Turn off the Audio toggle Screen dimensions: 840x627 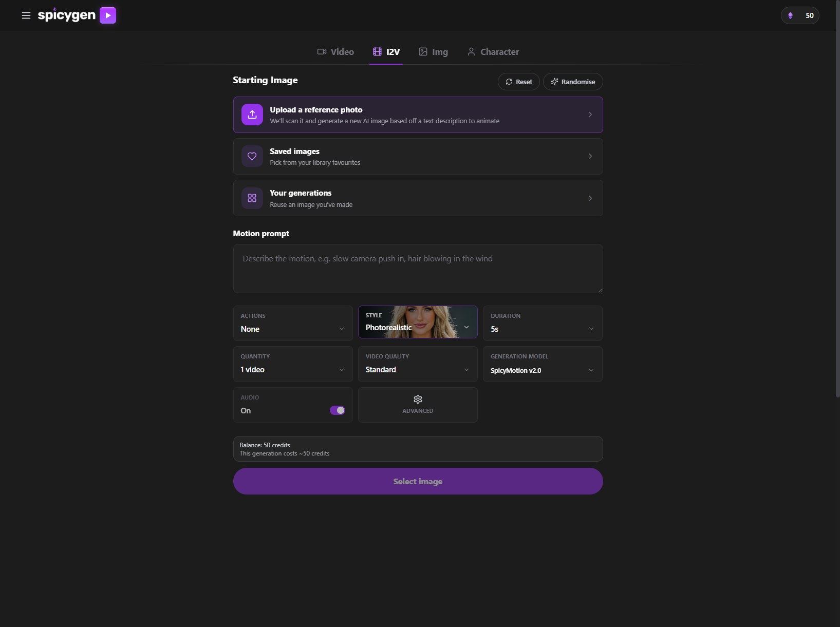point(338,410)
